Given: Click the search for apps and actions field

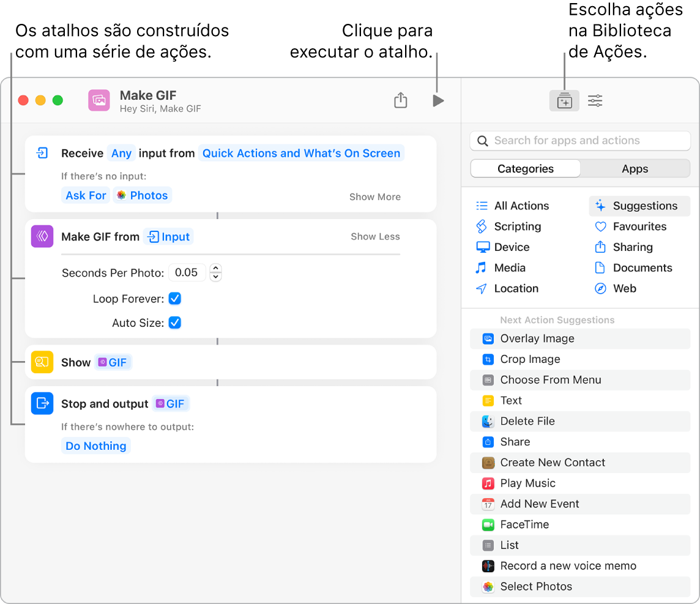Looking at the screenshot, I should pos(579,140).
